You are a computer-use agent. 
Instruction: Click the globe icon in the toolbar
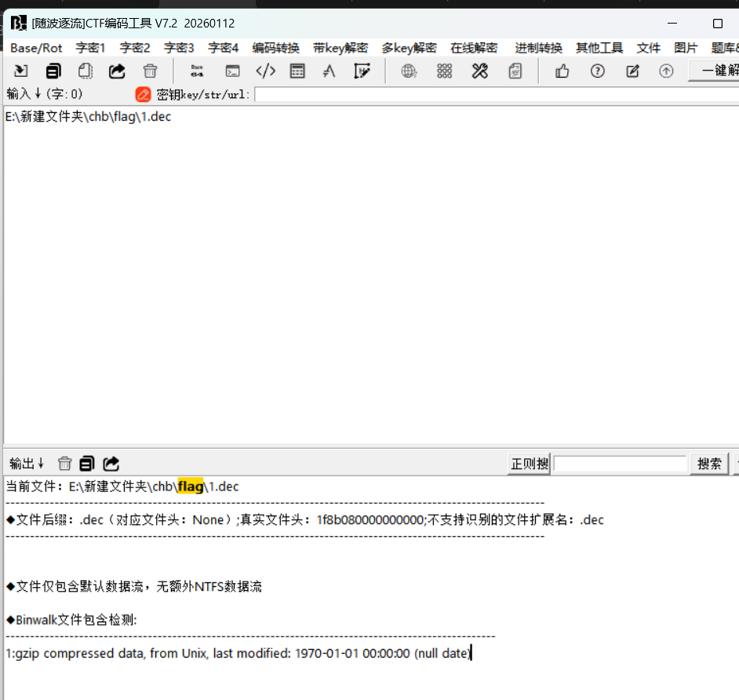click(409, 71)
